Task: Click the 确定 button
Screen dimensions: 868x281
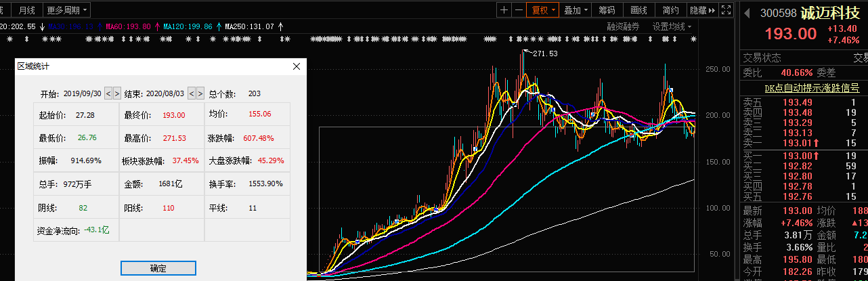Action: click(158, 268)
